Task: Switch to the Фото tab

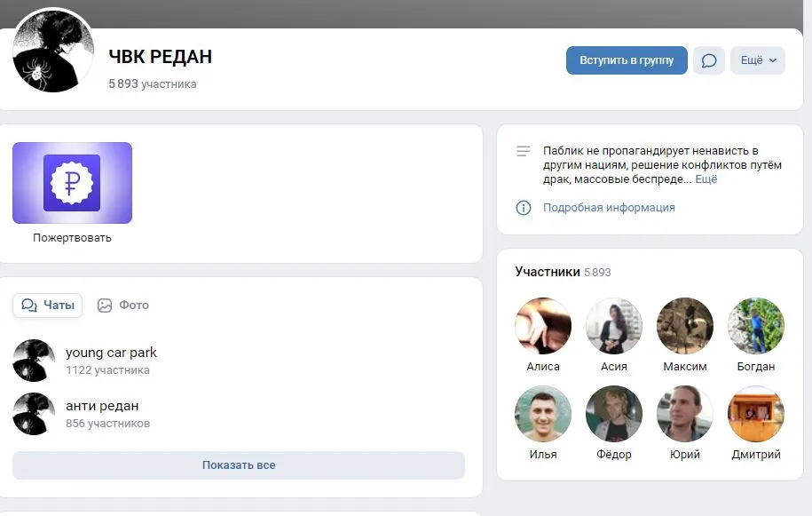Action: [123, 306]
